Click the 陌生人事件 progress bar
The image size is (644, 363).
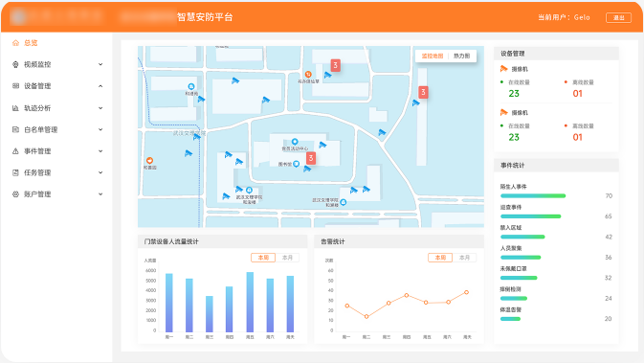pos(533,195)
